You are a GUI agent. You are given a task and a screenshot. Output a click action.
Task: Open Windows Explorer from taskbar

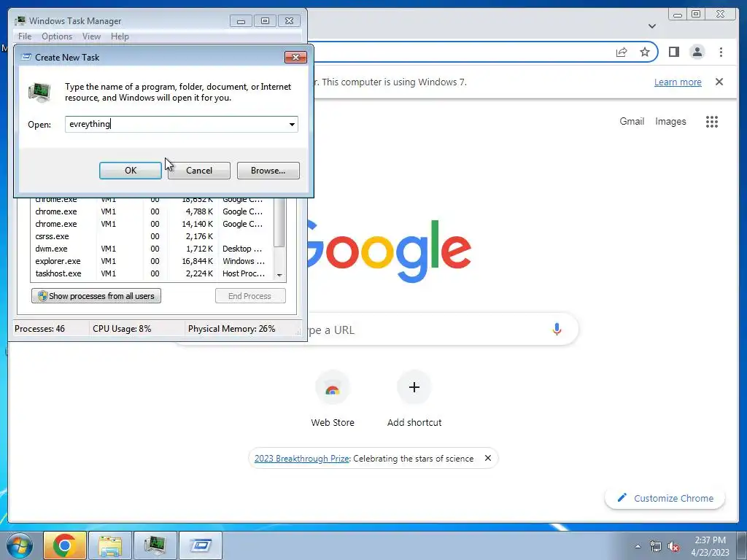110,545
